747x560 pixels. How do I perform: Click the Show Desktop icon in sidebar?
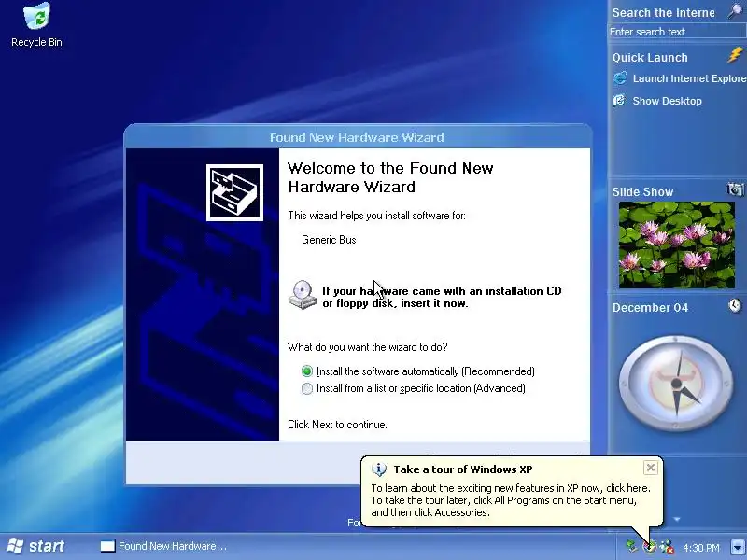[619, 101]
